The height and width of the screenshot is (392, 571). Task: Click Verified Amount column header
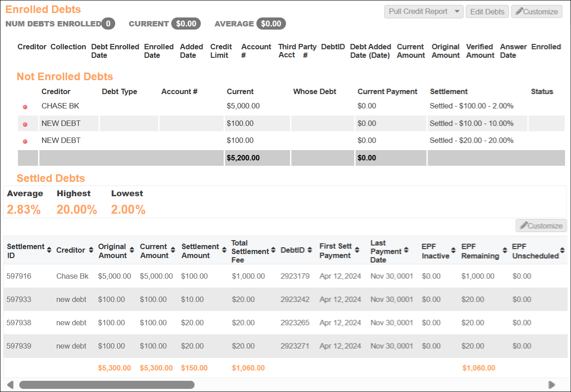tap(480, 51)
